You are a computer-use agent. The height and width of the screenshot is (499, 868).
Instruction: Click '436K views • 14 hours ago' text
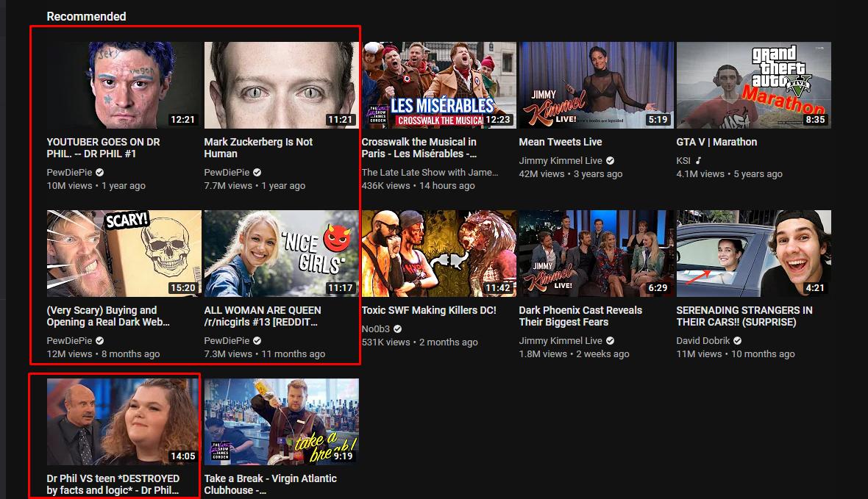pyautogui.click(x=419, y=186)
